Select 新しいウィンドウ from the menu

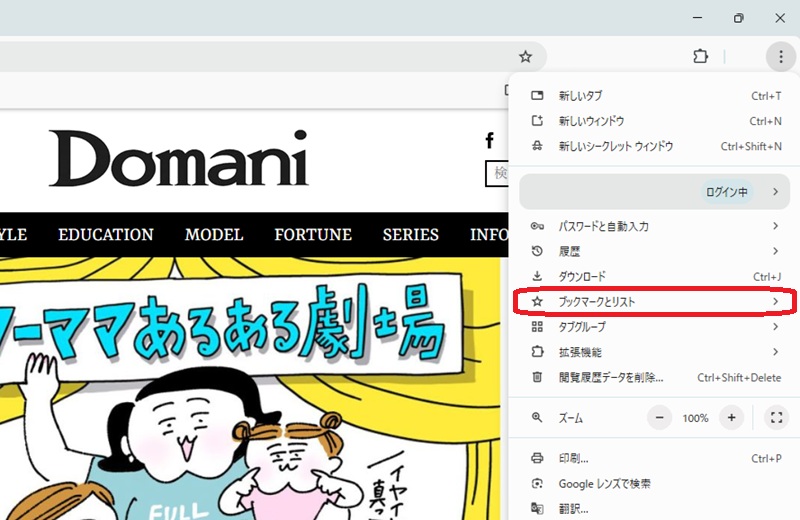click(x=654, y=121)
